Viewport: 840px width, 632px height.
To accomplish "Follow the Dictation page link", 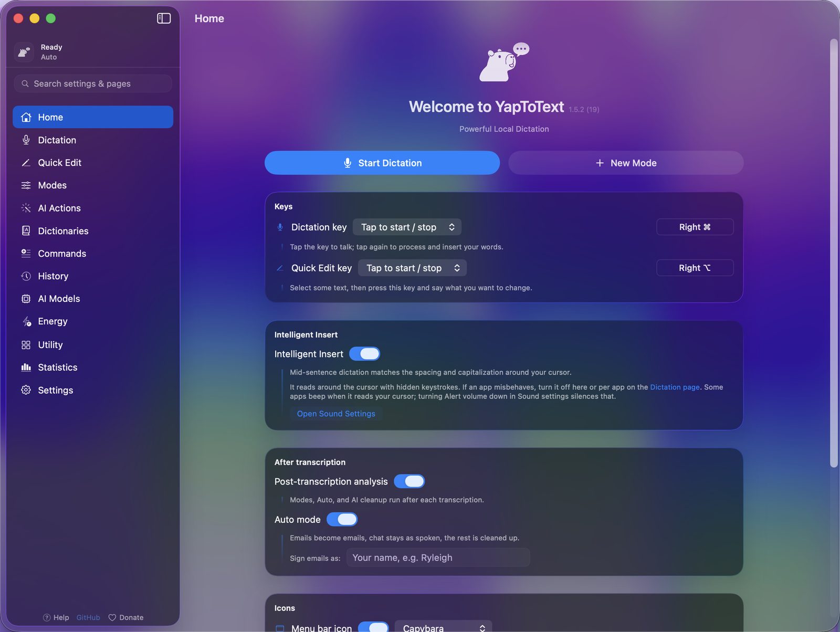I will pos(675,387).
